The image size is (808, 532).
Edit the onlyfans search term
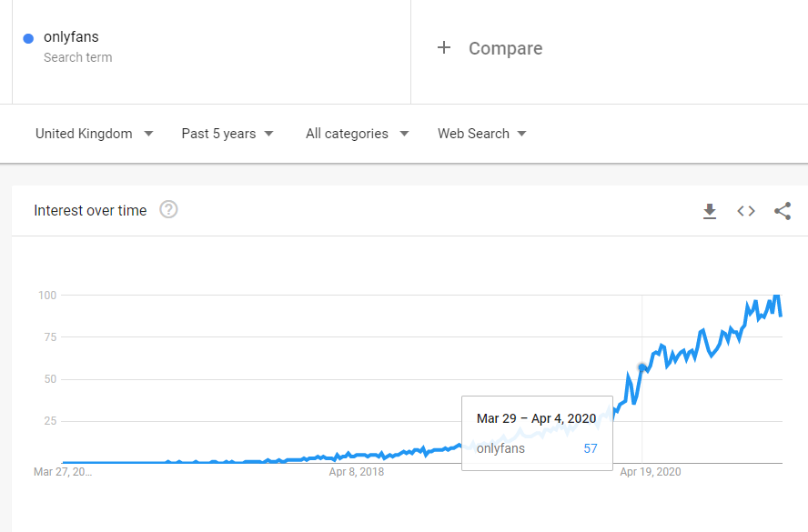pyautogui.click(x=71, y=37)
